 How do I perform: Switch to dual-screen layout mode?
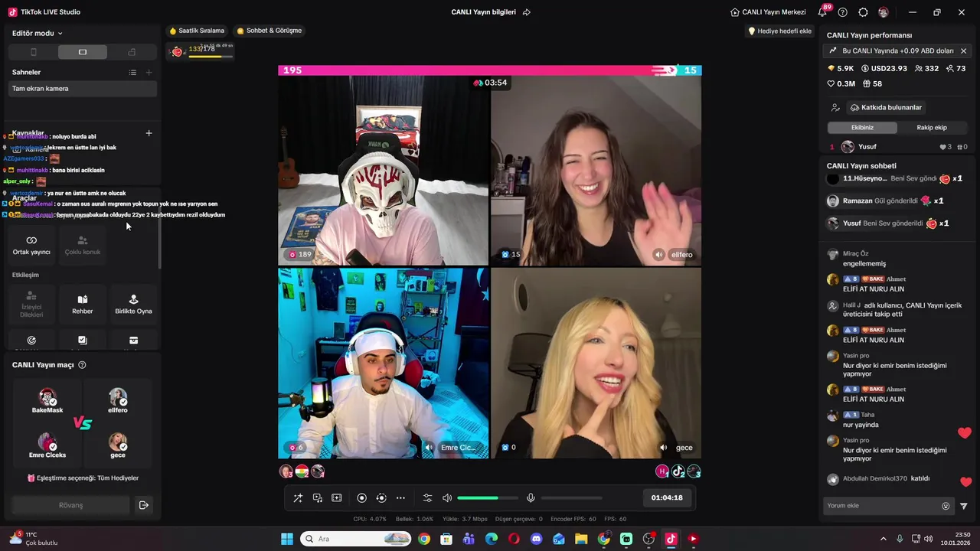pos(132,52)
